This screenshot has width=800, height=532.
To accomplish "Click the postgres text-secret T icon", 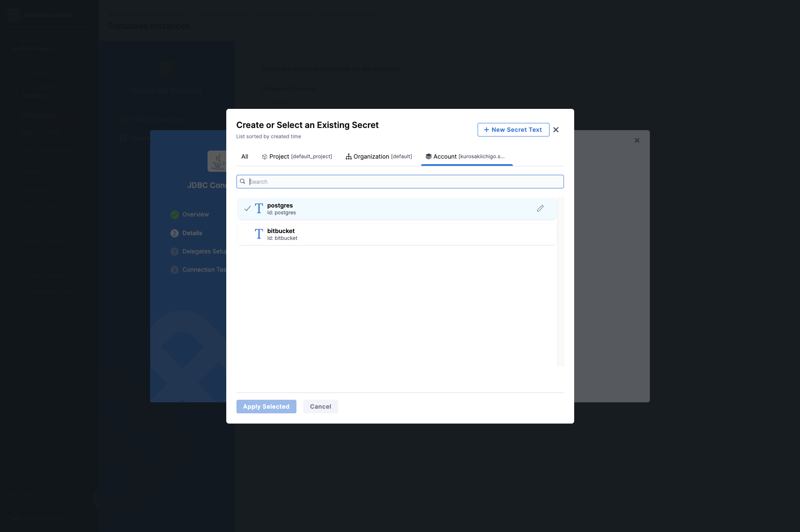I will coord(259,208).
